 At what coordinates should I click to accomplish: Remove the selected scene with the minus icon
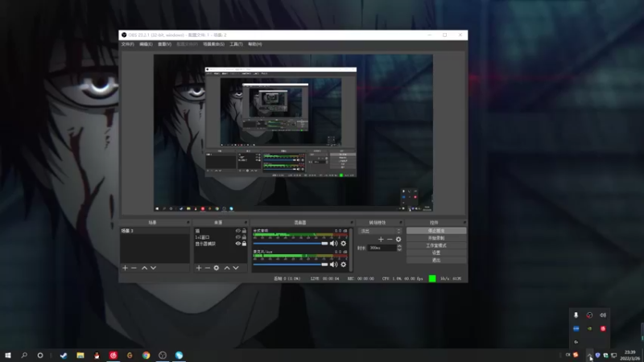[134, 268]
